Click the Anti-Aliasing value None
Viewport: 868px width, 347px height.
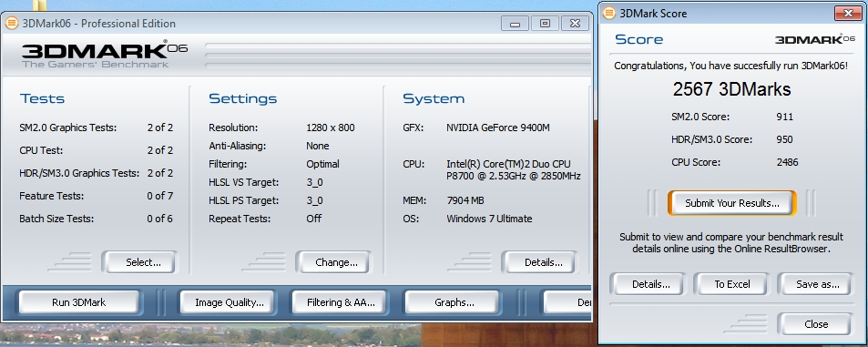pyautogui.click(x=318, y=146)
